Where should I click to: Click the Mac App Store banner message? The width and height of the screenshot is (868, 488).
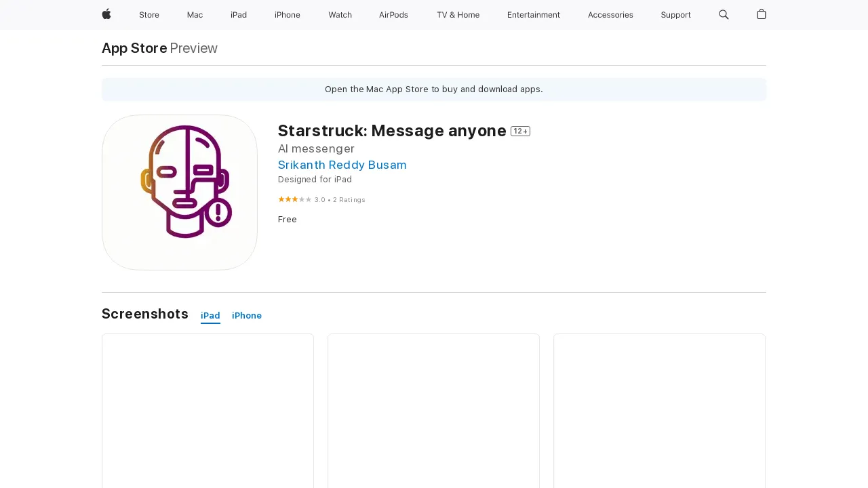[434, 89]
